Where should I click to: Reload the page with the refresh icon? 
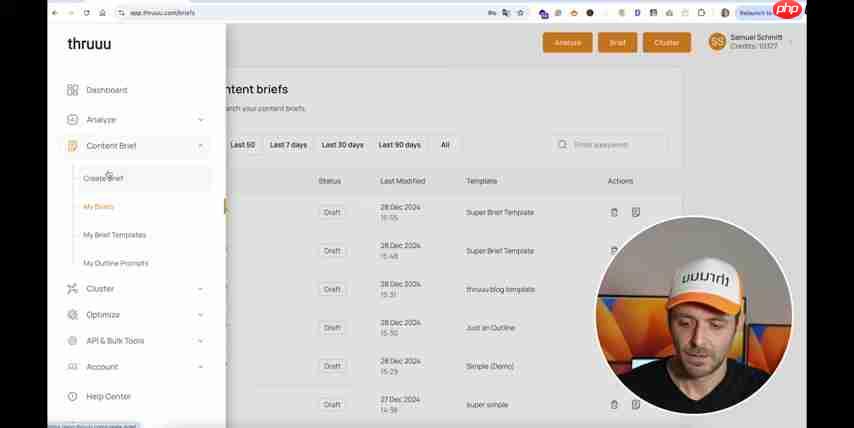87,13
